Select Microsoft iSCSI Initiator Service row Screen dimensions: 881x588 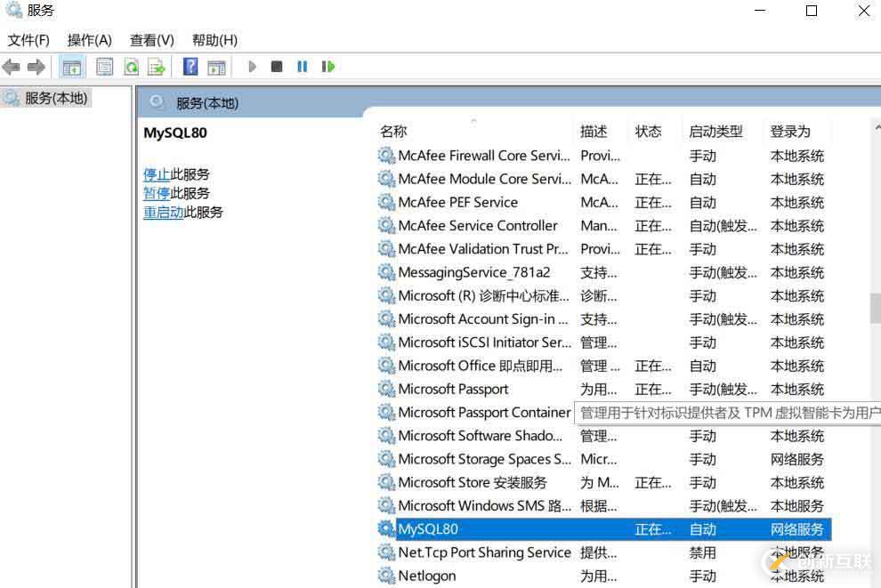(x=604, y=342)
